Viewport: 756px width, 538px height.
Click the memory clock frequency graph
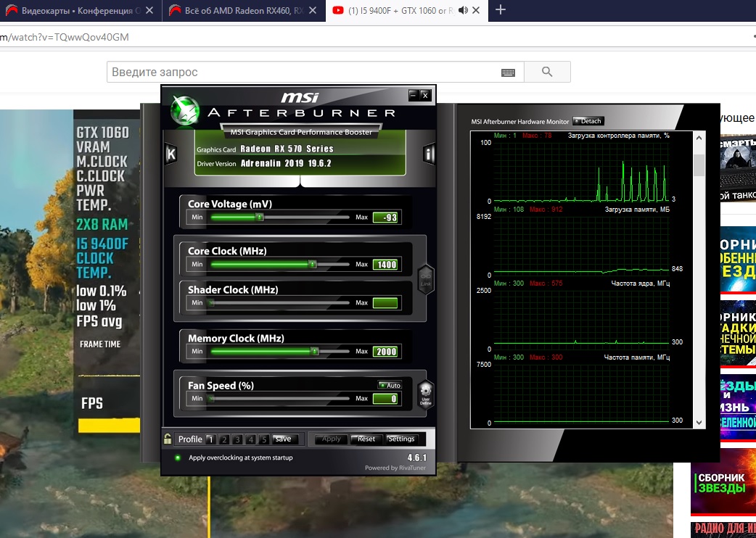pos(581,393)
